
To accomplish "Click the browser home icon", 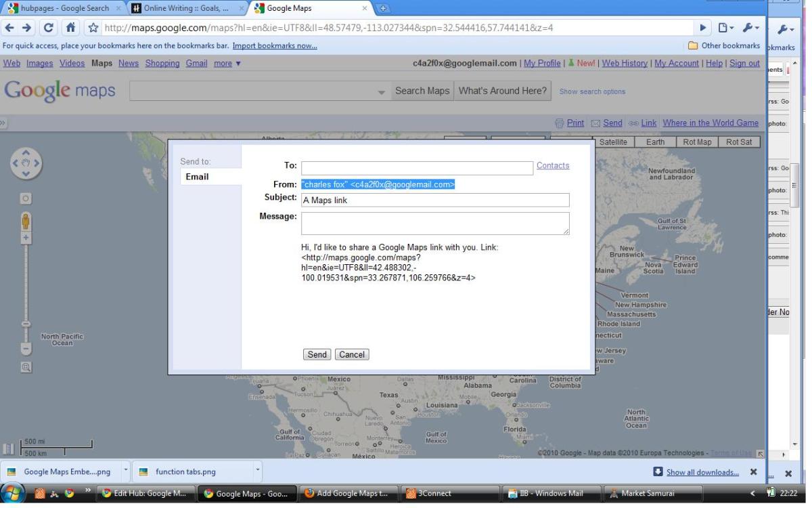I will (69, 29).
